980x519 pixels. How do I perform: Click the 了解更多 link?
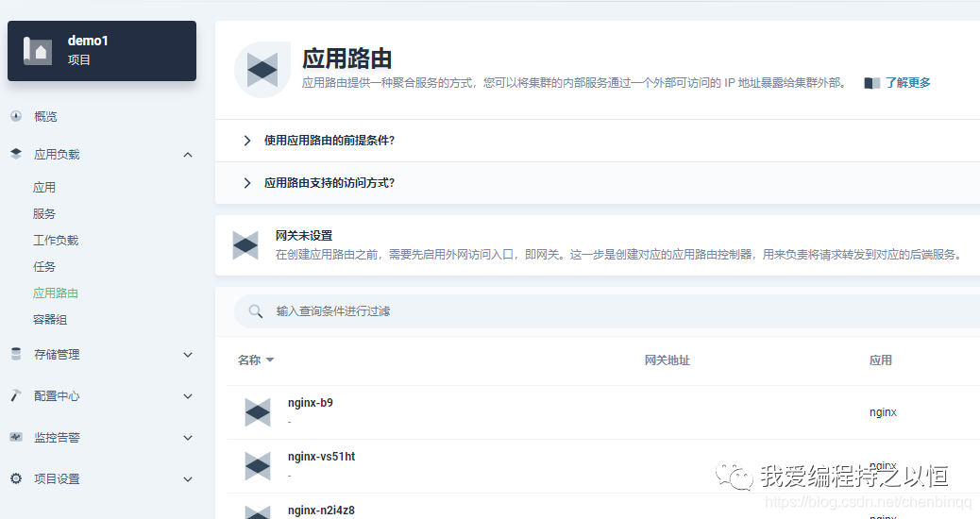[907, 82]
